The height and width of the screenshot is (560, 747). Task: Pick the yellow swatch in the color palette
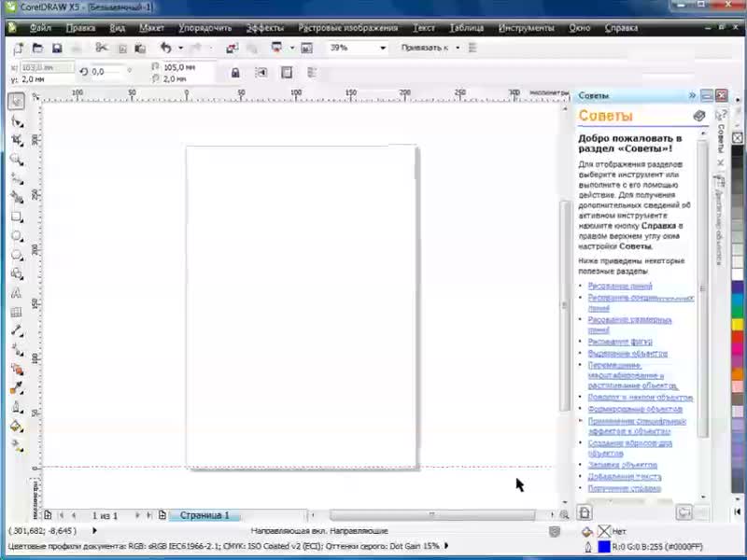point(738,325)
